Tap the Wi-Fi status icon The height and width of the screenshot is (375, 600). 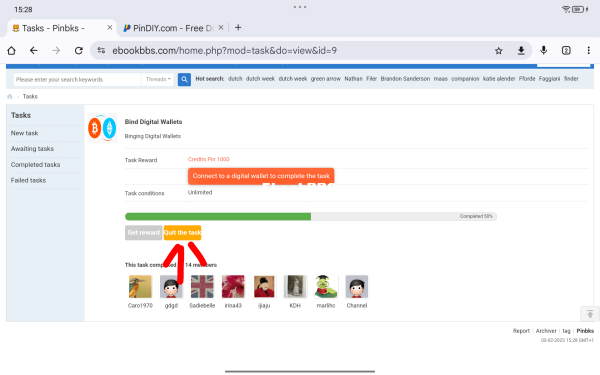(x=566, y=9)
